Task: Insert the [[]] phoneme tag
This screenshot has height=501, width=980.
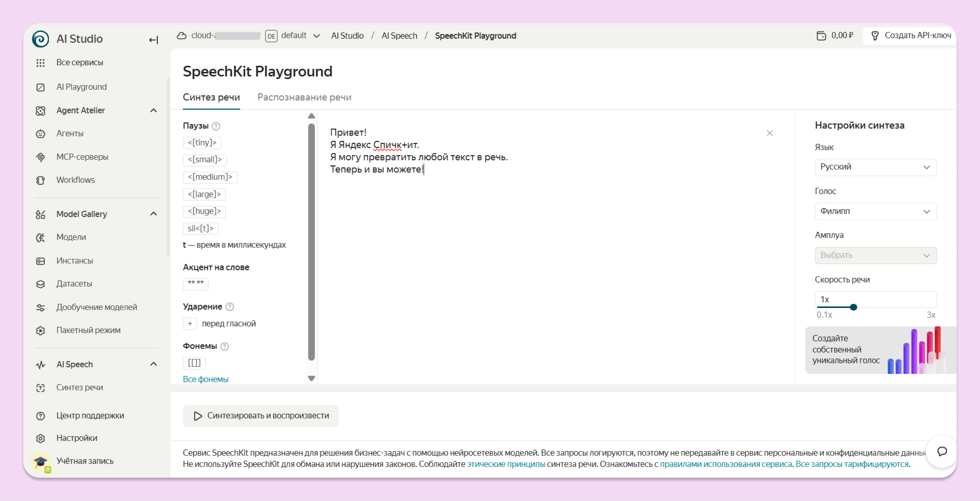Action: (x=194, y=363)
